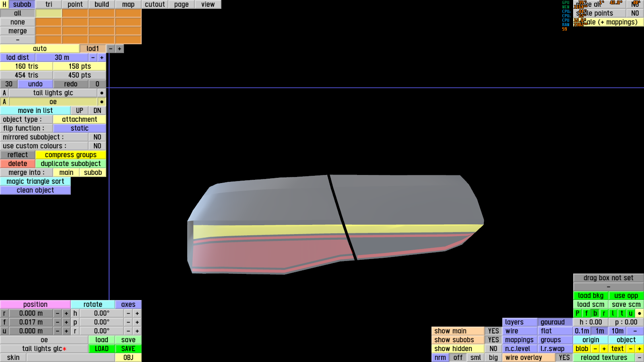This screenshot has width=644, height=362.
Task: Select the rotate mode tab
Action: click(93, 304)
